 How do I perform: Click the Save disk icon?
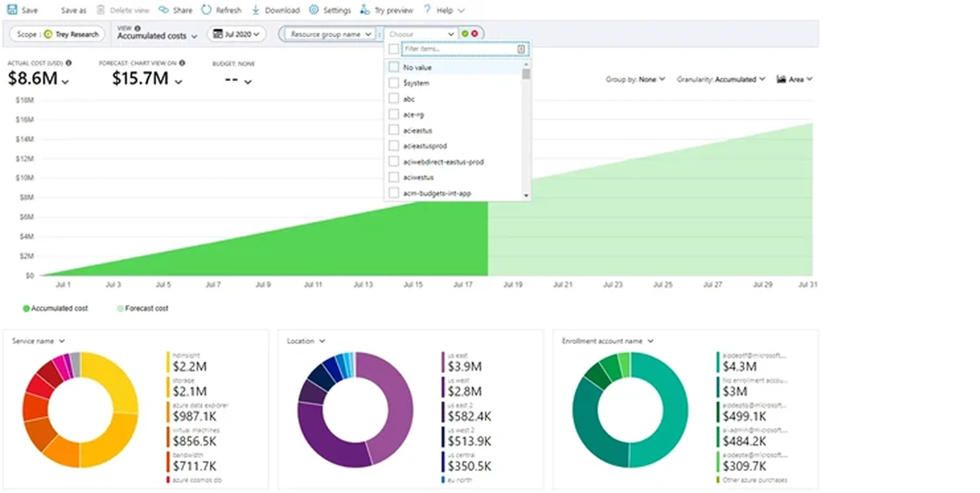[12, 10]
